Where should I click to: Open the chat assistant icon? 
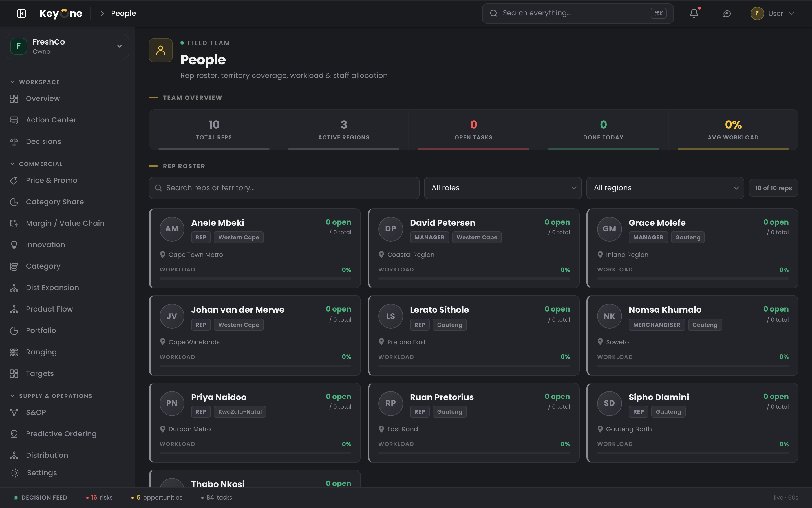[x=727, y=14]
